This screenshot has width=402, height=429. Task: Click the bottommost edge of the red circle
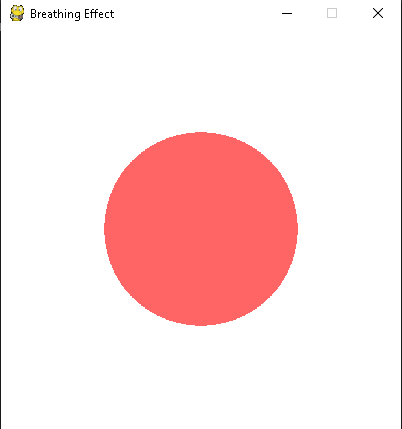[x=201, y=325]
